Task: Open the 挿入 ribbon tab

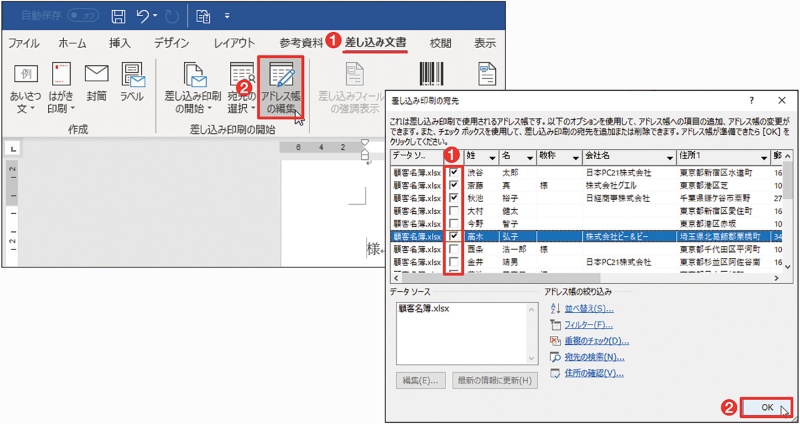Action: pyautogui.click(x=120, y=43)
